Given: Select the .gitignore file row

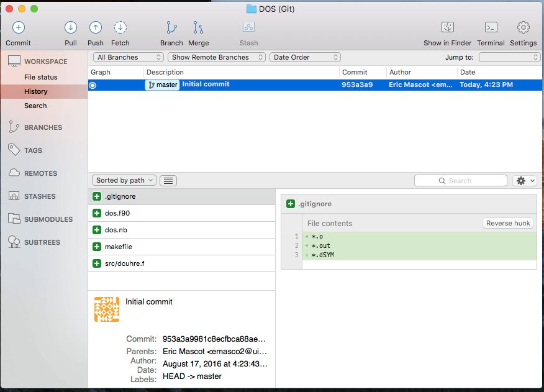Looking at the screenshot, I should point(182,196).
